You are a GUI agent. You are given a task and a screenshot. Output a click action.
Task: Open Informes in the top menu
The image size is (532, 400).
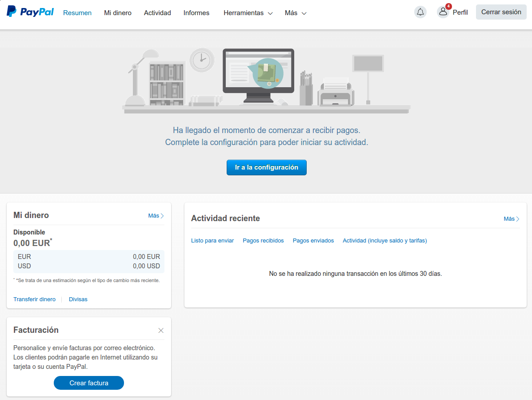pos(196,13)
